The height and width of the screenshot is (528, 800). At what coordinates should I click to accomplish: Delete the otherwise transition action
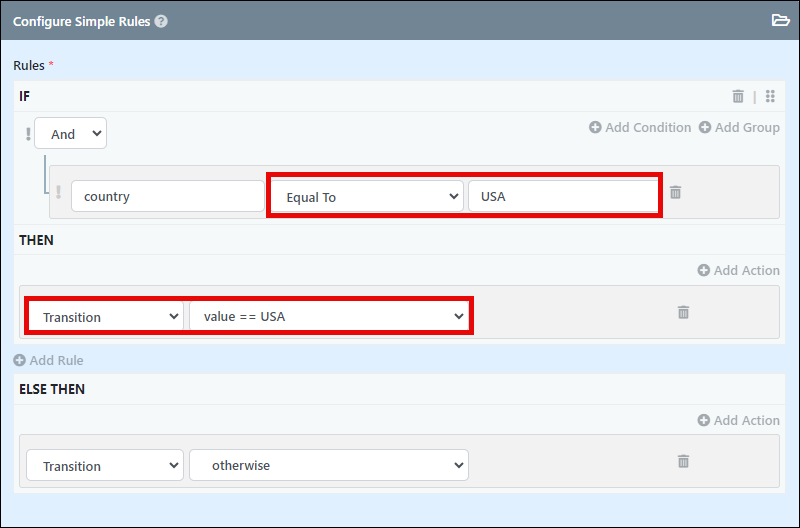pyautogui.click(x=684, y=461)
